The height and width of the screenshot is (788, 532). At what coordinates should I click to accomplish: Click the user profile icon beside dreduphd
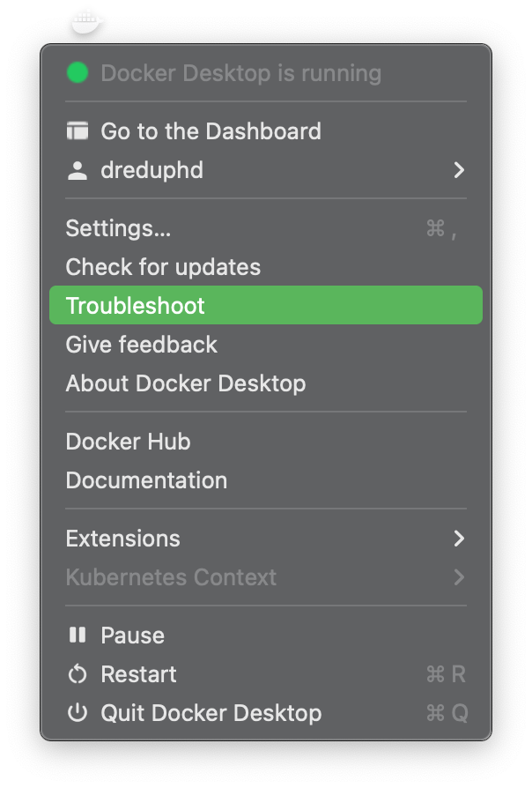[x=78, y=170]
